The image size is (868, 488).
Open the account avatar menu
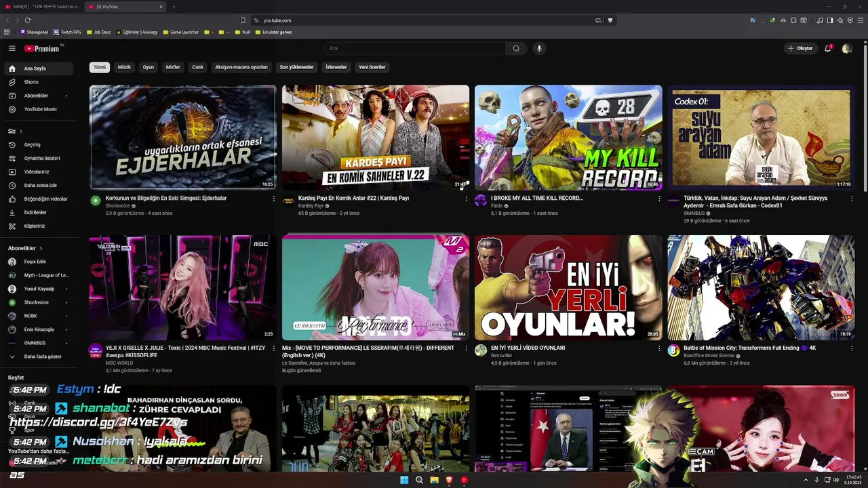pos(846,48)
